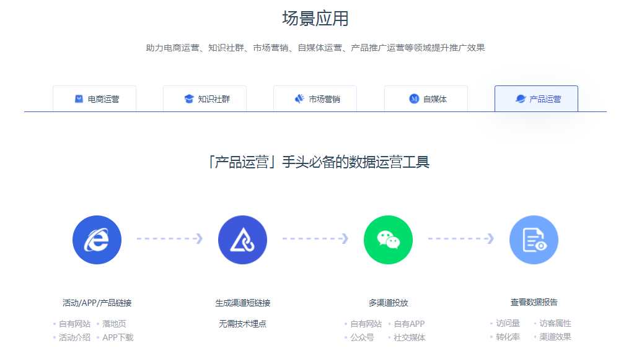Click 自有网站 under 多渠道投放
The image size is (621, 364).
(x=366, y=324)
